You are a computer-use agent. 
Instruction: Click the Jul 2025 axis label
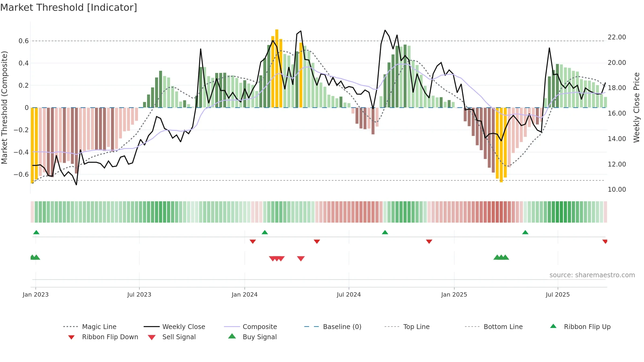point(558,295)
